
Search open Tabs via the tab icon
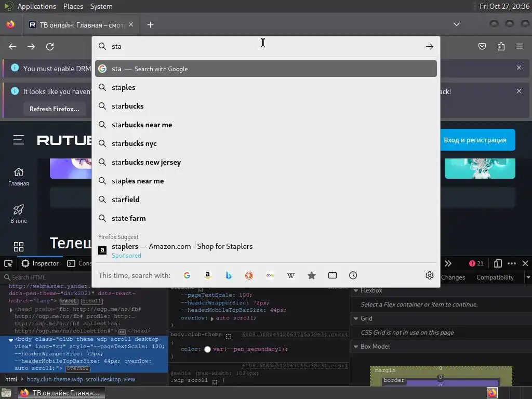(332, 275)
